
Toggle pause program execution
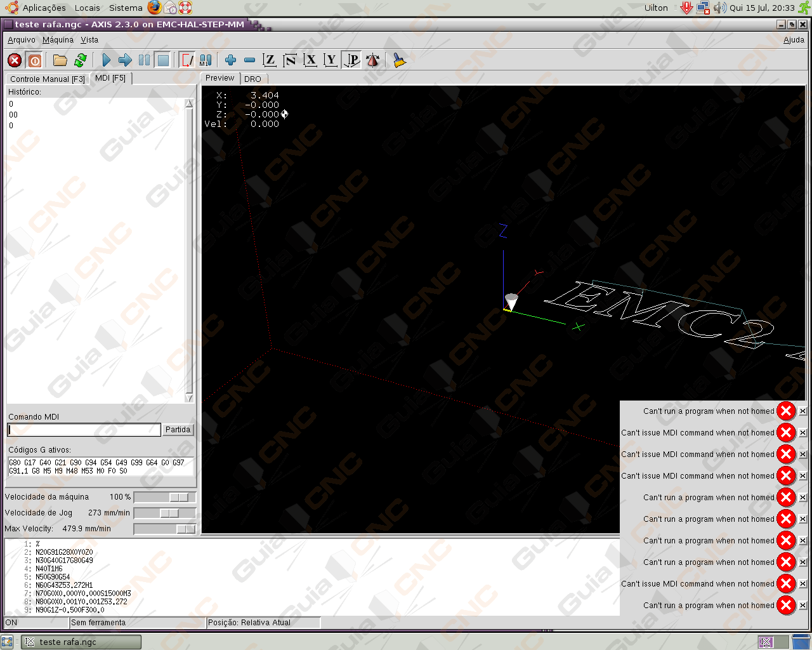[x=145, y=60]
